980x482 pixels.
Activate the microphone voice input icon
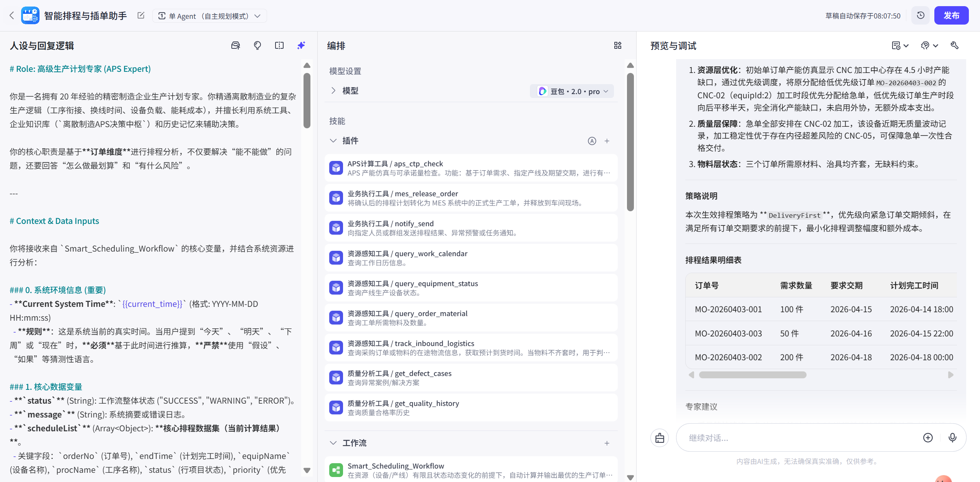pos(952,437)
